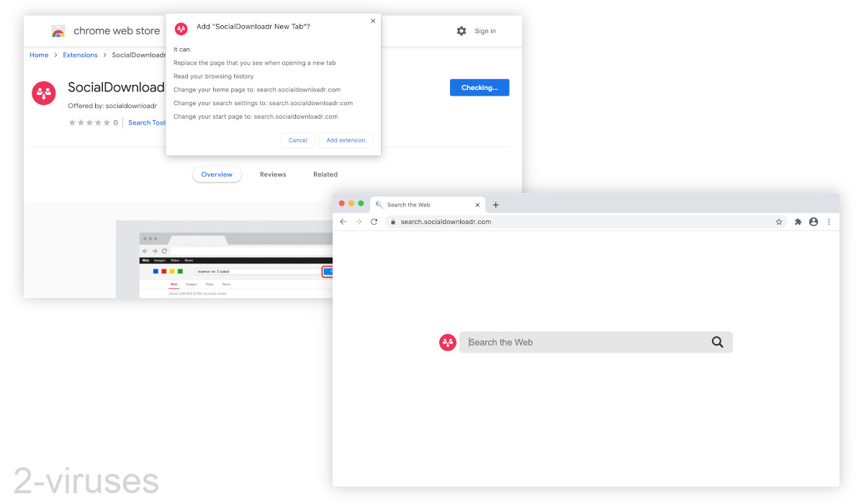Reload the search.socialdownloadr.com page
Image resolution: width=864 pixels, height=504 pixels.
click(x=374, y=222)
